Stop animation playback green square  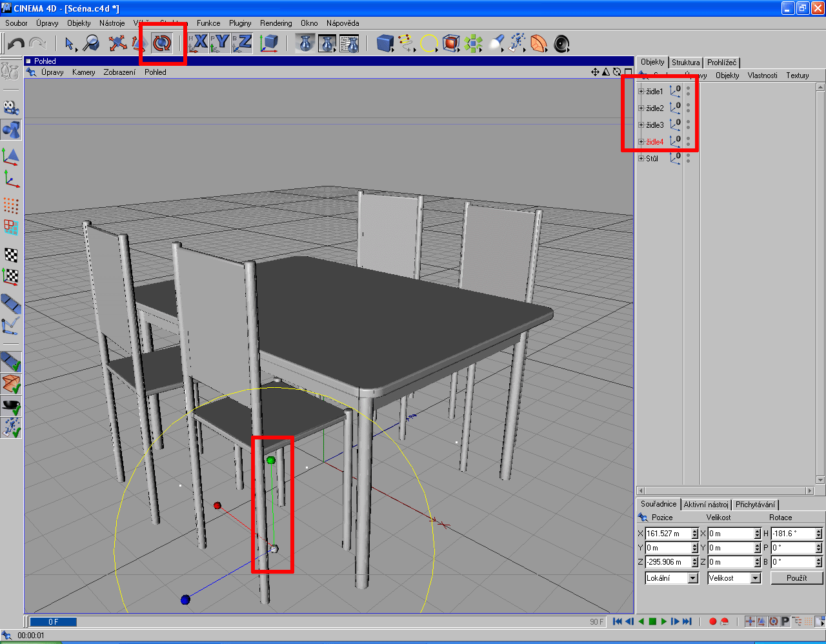[x=652, y=621]
